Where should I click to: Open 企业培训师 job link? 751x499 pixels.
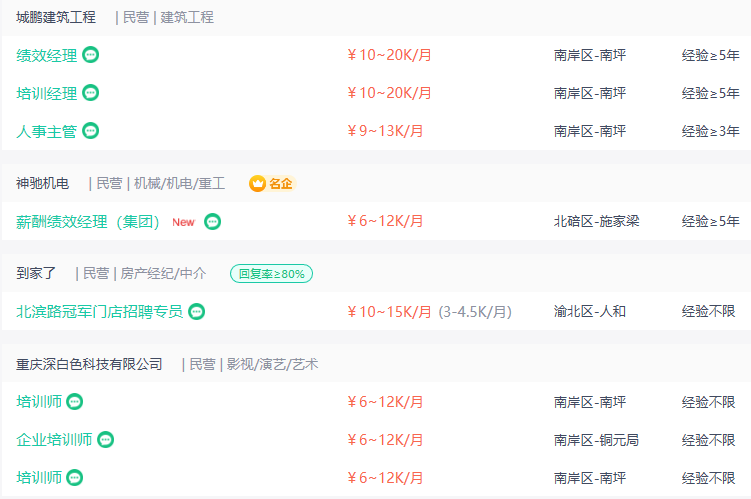(x=54, y=440)
